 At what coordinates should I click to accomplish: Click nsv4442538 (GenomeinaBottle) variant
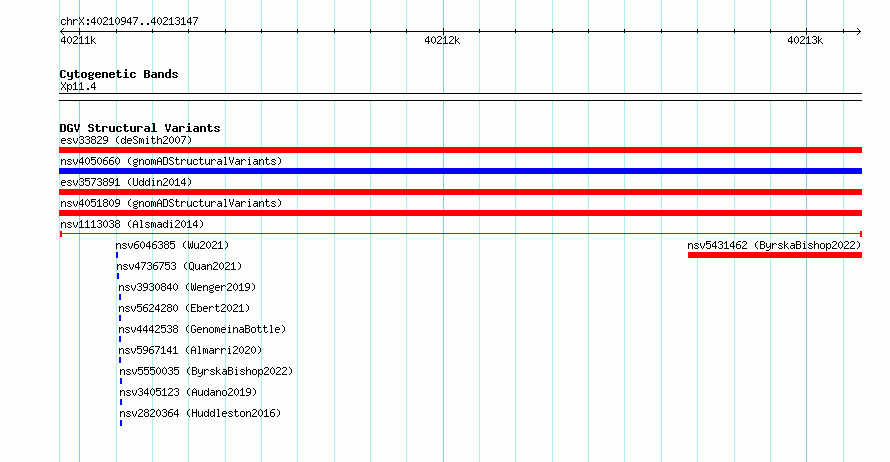pyautogui.click(x=202, y=329)
